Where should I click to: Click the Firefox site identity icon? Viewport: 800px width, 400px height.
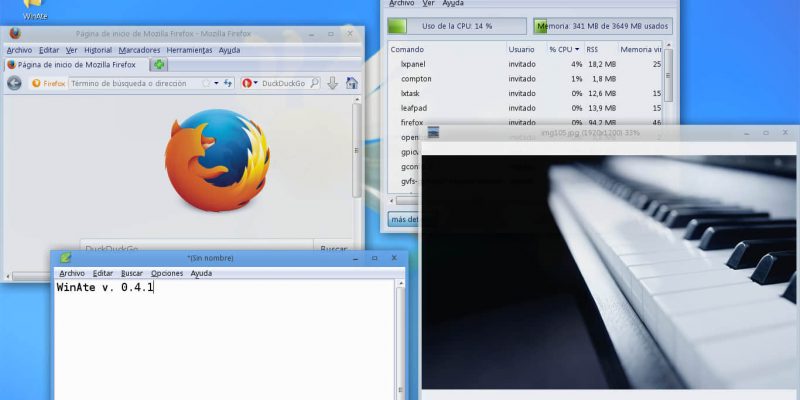coord(36,83)
